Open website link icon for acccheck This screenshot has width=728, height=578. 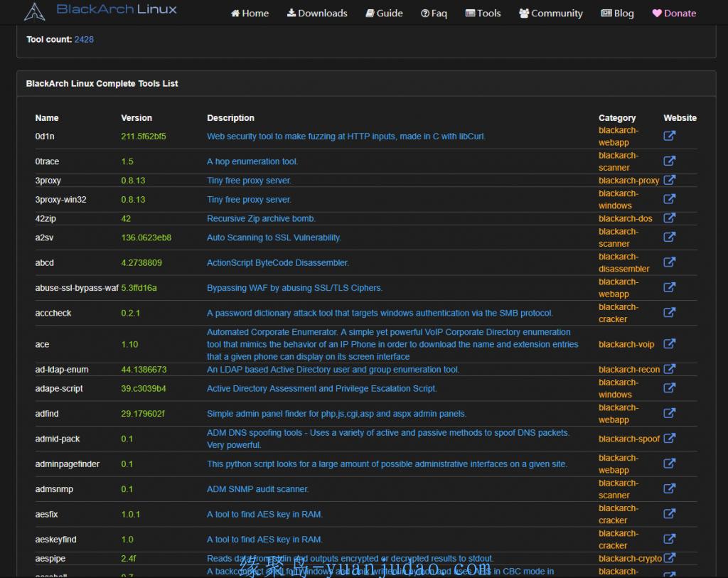pos(669,312)
